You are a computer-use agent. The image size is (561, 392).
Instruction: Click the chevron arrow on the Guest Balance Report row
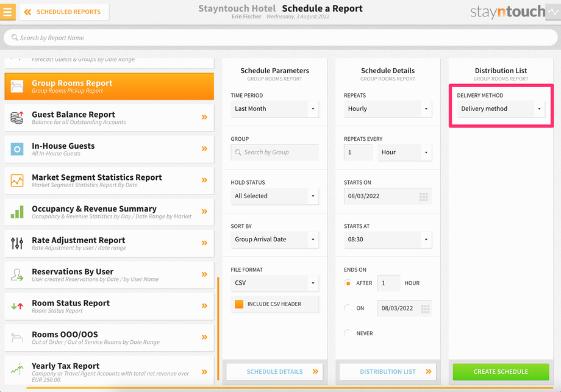204,117
